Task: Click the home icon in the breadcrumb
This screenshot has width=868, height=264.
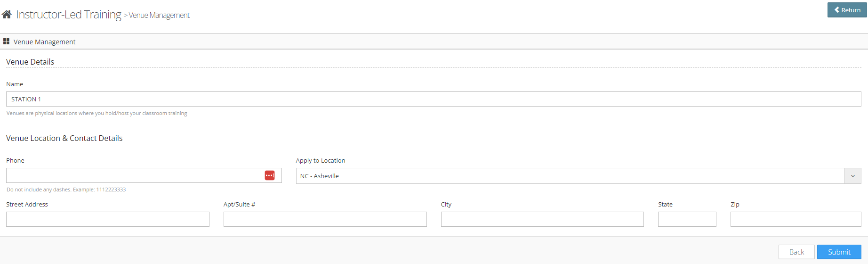Action: coord(7,15)
